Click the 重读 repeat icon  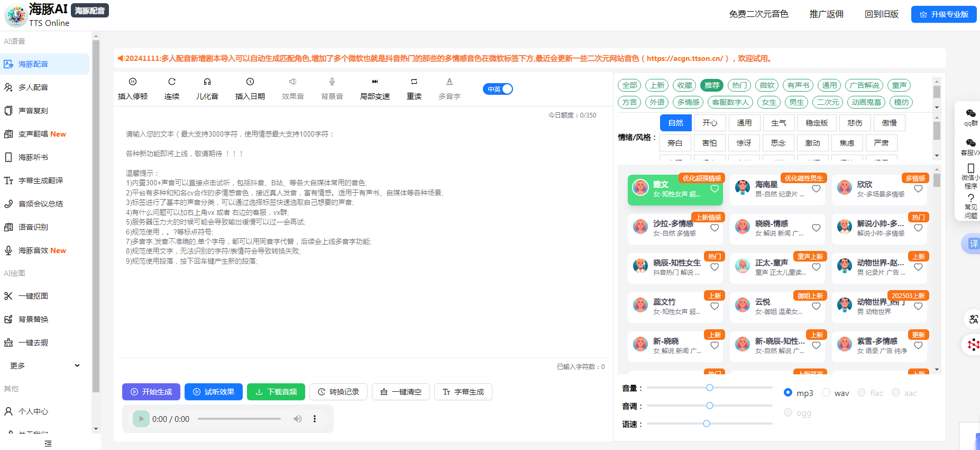tap(414, 82)
